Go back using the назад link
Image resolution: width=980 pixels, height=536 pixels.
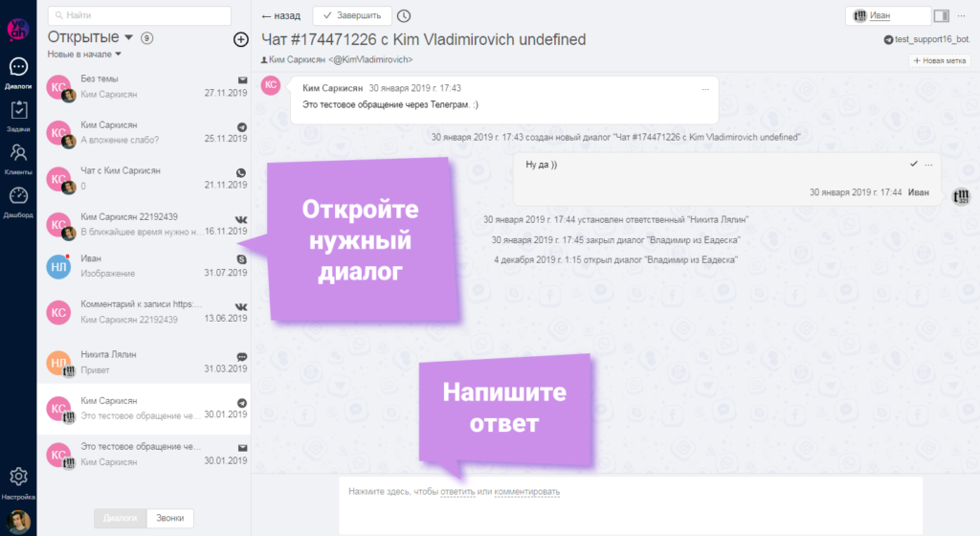(x=280, y=16)
